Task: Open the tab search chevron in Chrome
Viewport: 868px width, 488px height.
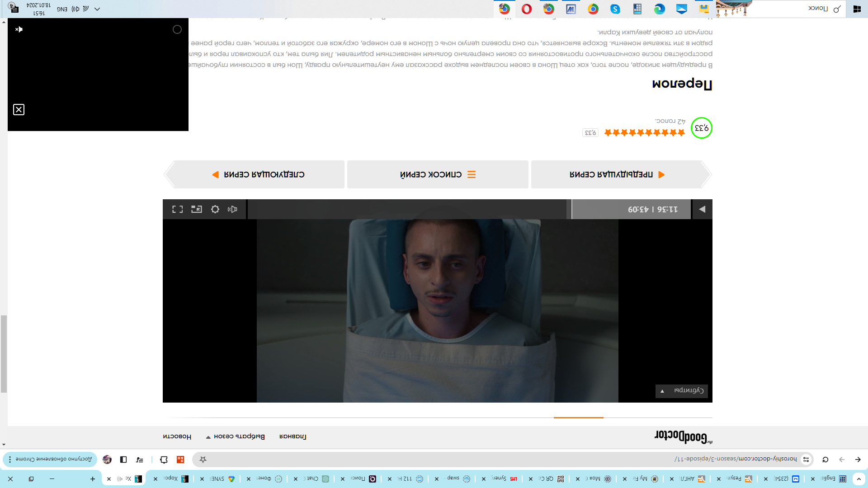Action: point(859,479)
